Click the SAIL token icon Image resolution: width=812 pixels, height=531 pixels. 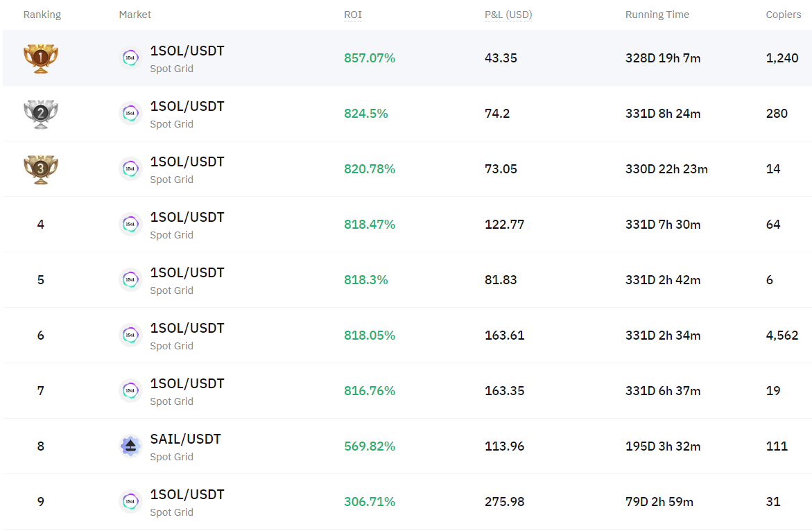click(130, 446)
